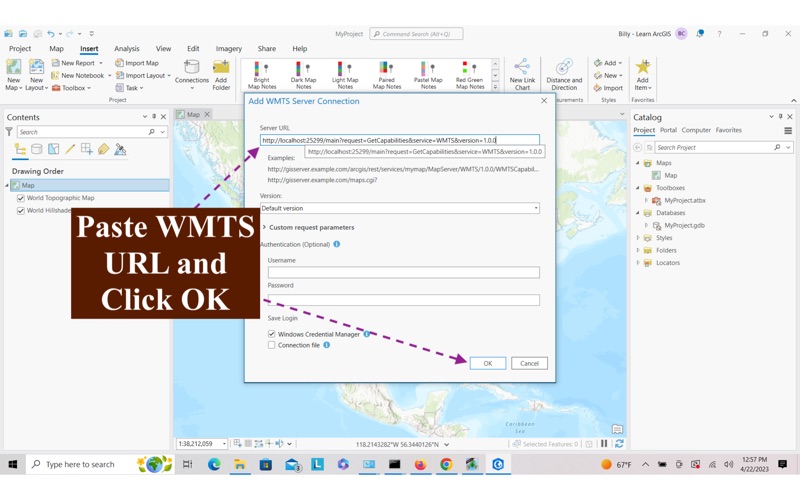Click Catalog hamburger menu icon

(x=788, y=131)
